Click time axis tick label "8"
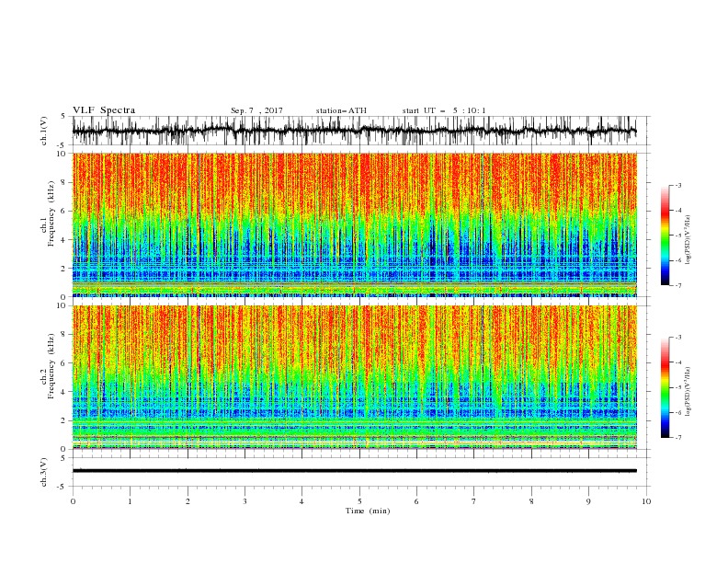Image resolution: width=728 pixels, height=563 pixels. [531, 501]
